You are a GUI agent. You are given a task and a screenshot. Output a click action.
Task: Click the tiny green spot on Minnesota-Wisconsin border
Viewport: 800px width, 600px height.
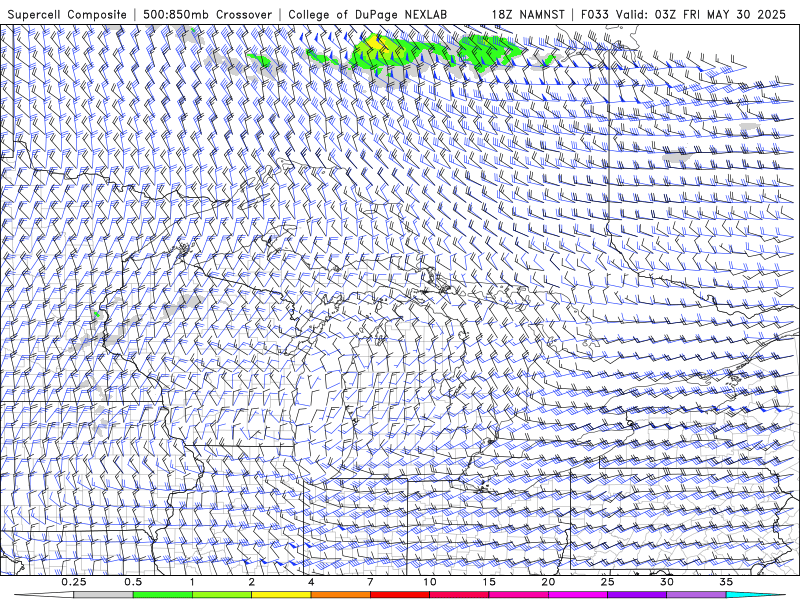tap(96, 314)
